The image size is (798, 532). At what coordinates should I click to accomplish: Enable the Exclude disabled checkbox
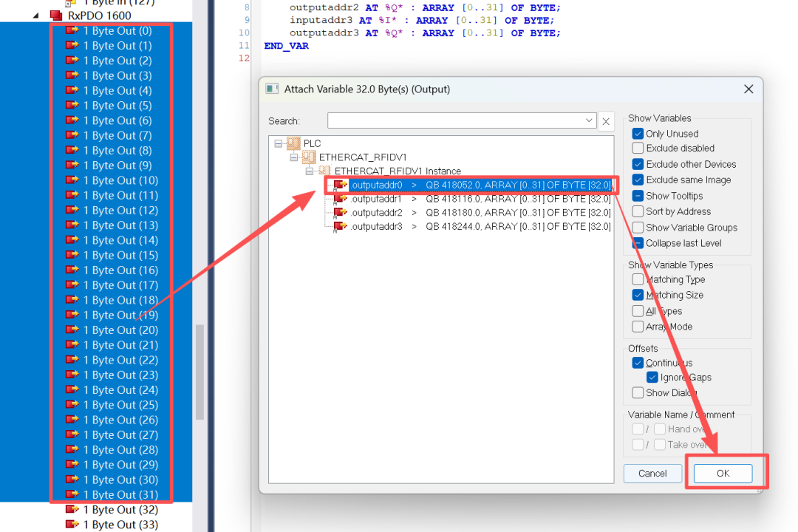click(x=638, y=149)
